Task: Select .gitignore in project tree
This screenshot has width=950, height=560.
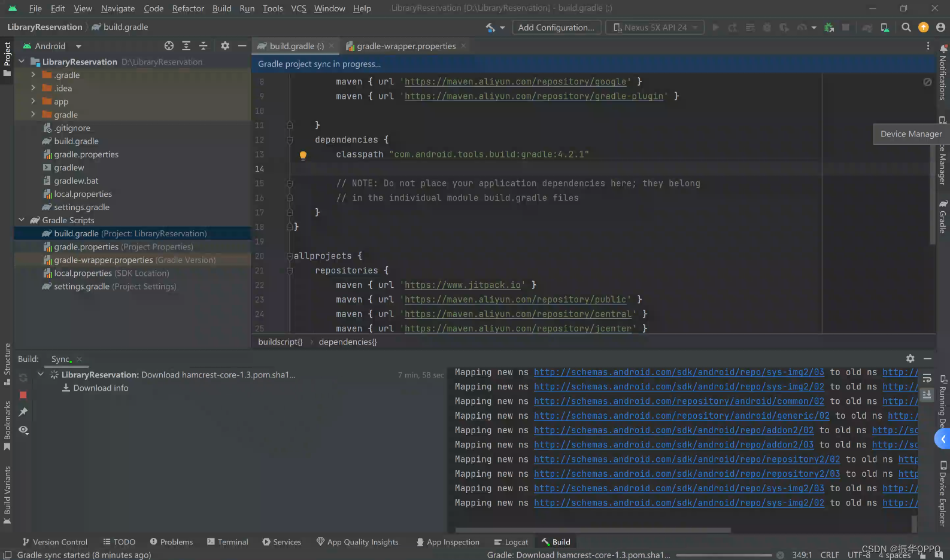Action: pos(72,128)
